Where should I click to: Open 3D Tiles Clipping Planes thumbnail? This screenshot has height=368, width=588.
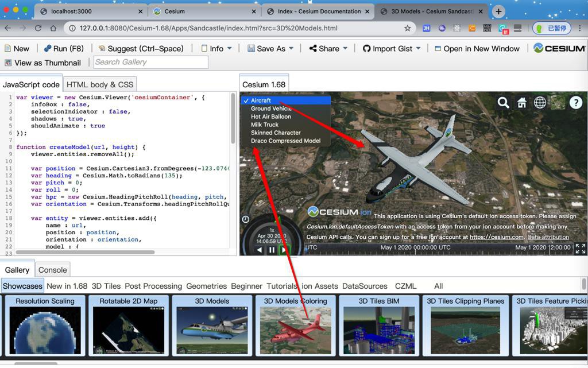(x=465, y=326)
